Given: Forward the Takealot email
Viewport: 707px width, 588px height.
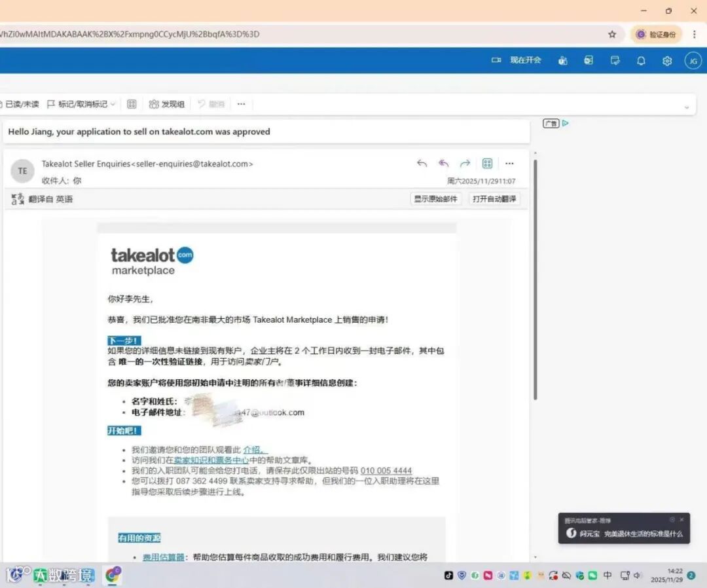Looking at the screenshot, I should click(x=465, y=163).
